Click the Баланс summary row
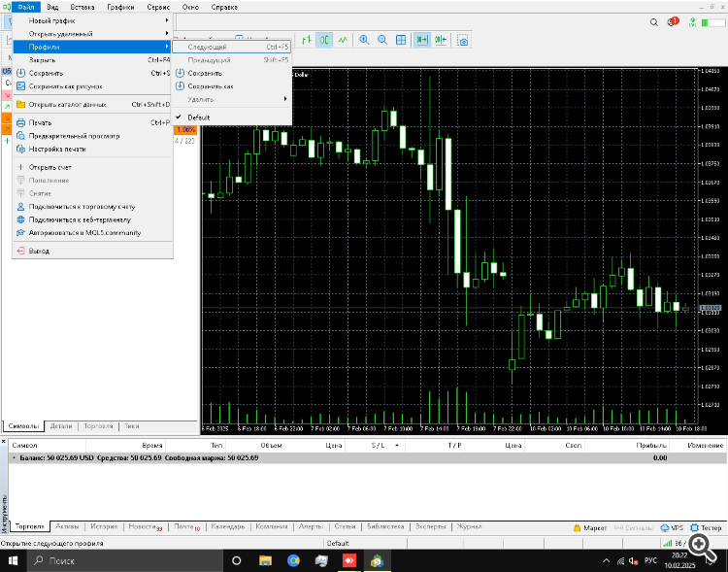 [x=367, y=458]
